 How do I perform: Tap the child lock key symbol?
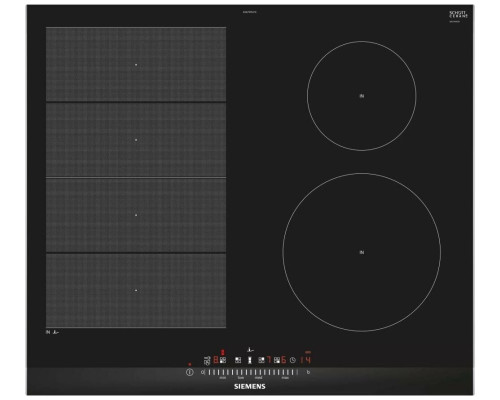(207, 360)
